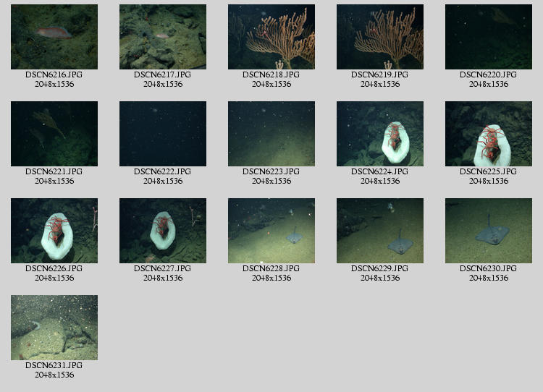Click the DSCN6216.JPG filename label
The image size is (543, 392).
pos(54,75)
